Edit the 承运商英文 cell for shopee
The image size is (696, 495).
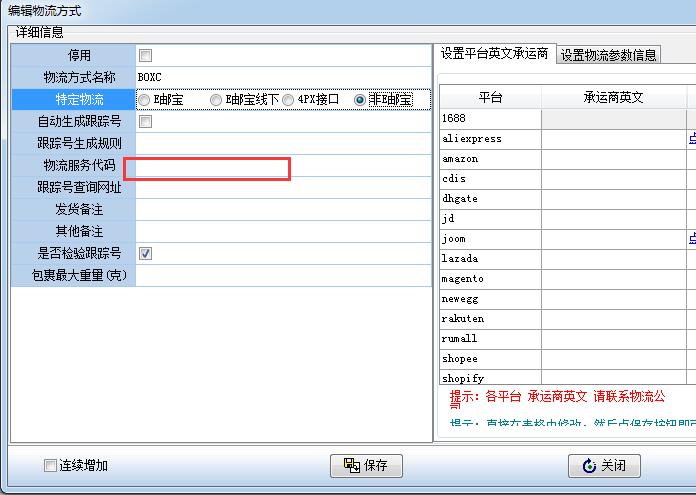(x=614, y=359)
